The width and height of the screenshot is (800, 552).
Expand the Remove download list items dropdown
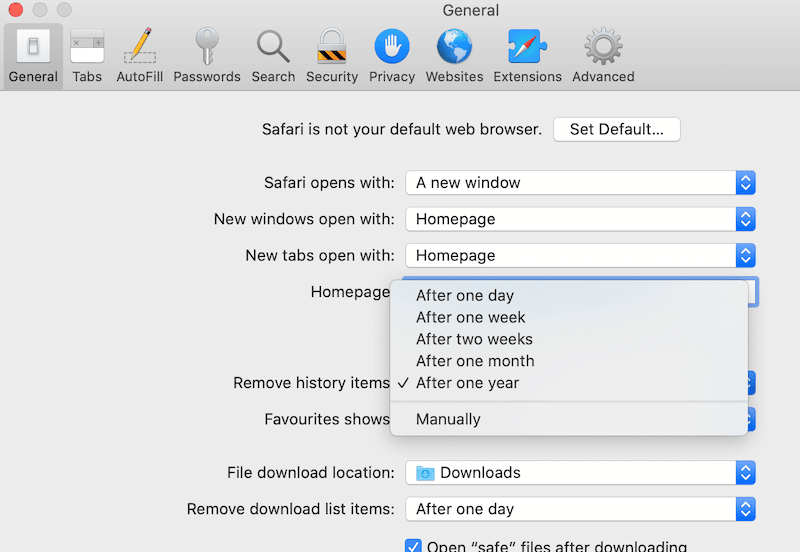coord(580,509)
